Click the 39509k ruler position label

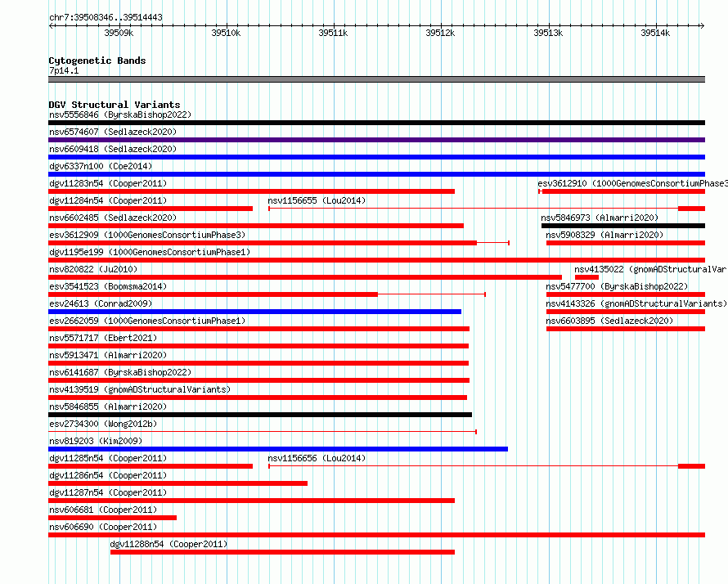(119, 33)
